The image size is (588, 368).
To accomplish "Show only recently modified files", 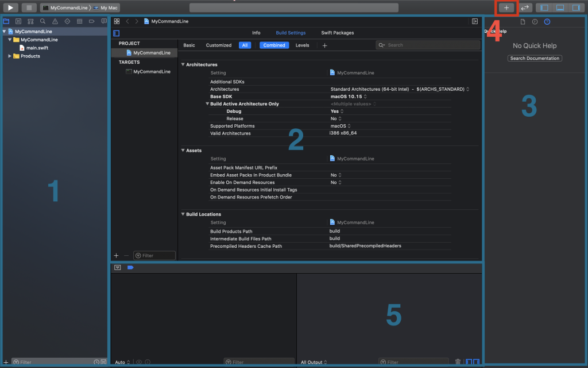I will coord(96,362).
